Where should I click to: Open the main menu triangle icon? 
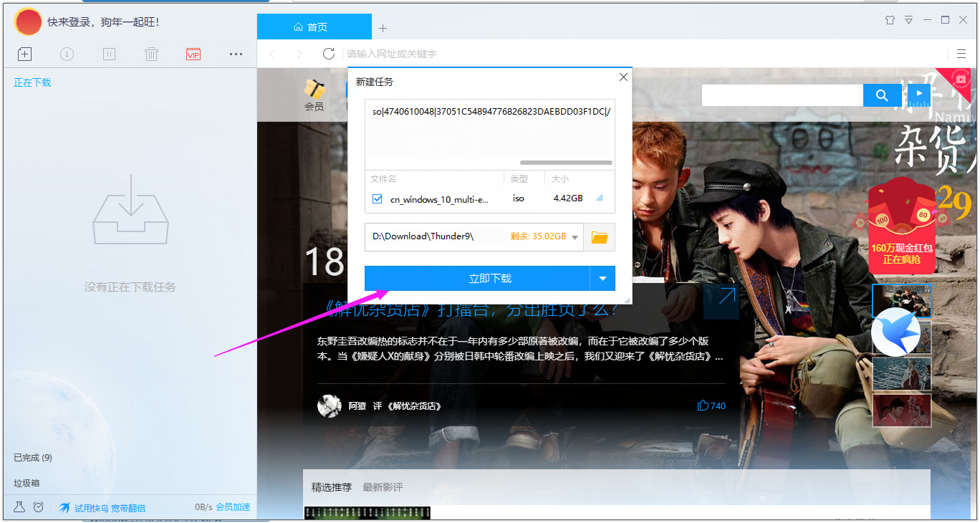click(908, 20)
